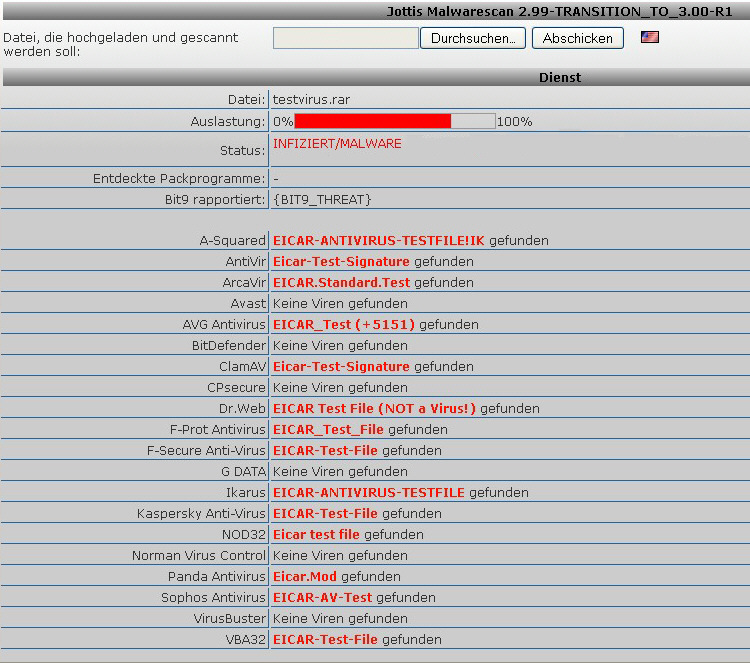The width and height of the screenshot is (750, 663).
Task: Select VBA32 EICAR-Test-File result
Action: (x=325, y=640)
